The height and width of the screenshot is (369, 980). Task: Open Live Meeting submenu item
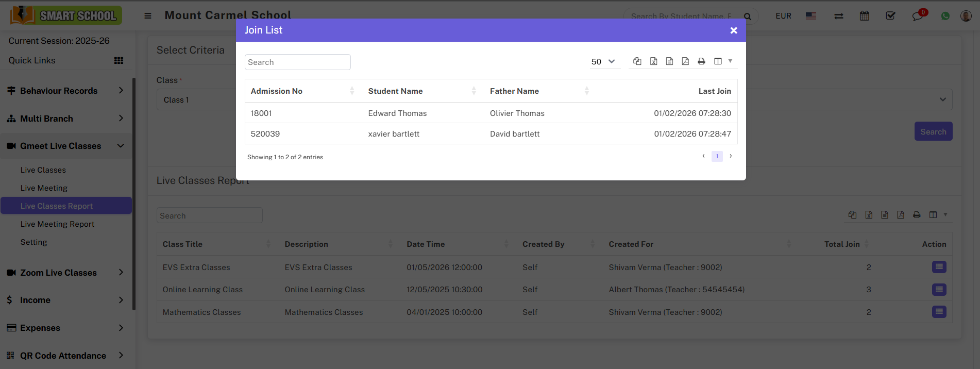(x=44, y=188)
